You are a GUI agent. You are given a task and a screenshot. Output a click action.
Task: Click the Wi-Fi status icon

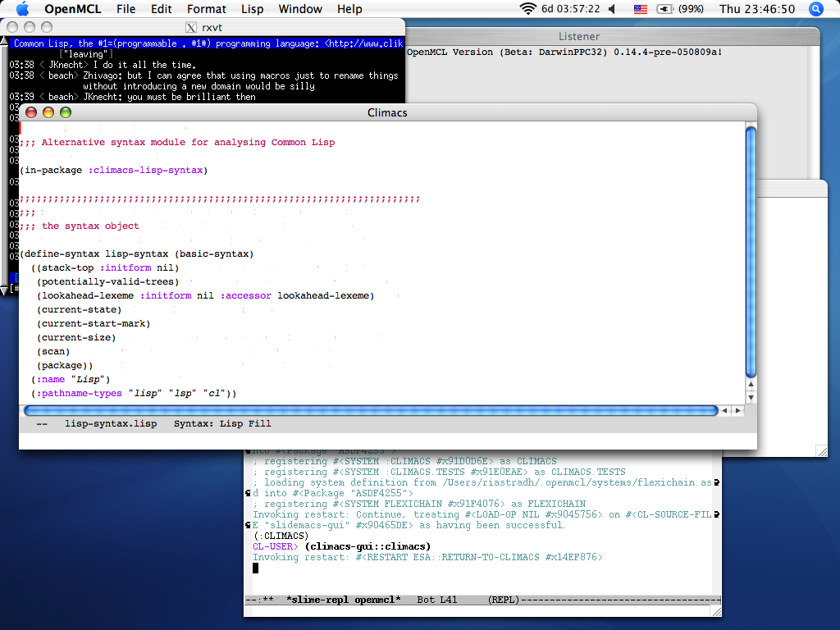[527, 9]
